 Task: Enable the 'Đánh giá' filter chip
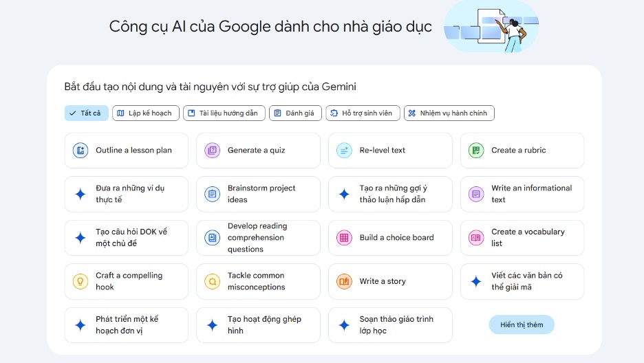tap(295, 113)
